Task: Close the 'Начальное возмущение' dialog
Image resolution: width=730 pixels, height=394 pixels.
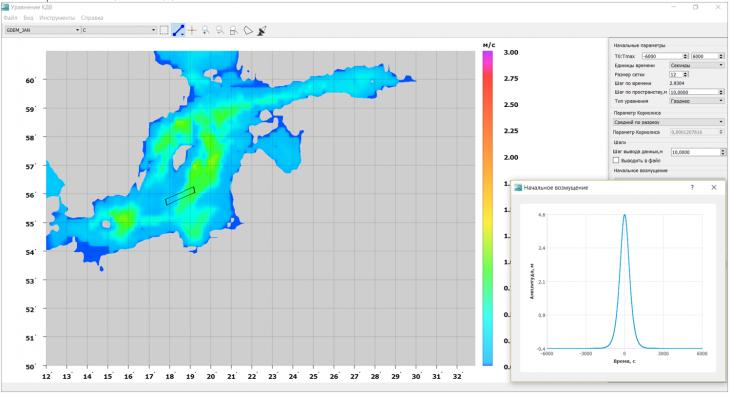Action: click(714, 187)
